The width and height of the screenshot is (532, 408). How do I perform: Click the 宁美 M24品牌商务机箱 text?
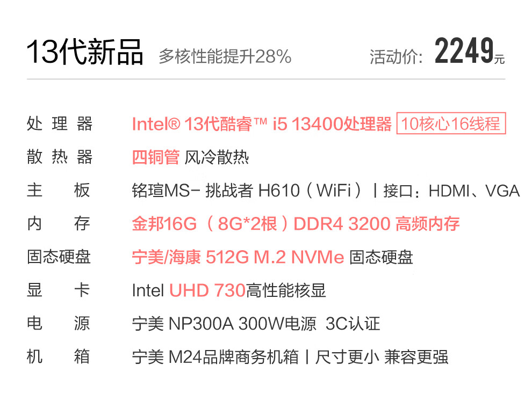tap(215, 357)
